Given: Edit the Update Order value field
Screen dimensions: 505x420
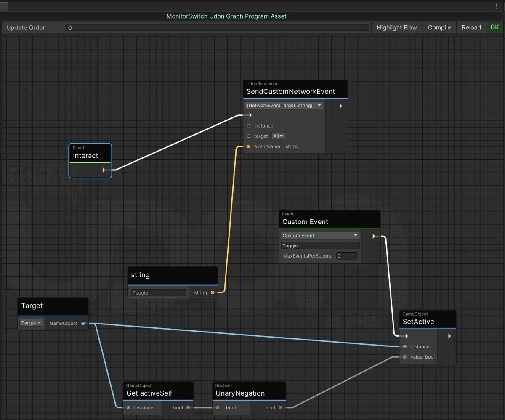Looking at the screenshot, I should click(x=218, y=28).
